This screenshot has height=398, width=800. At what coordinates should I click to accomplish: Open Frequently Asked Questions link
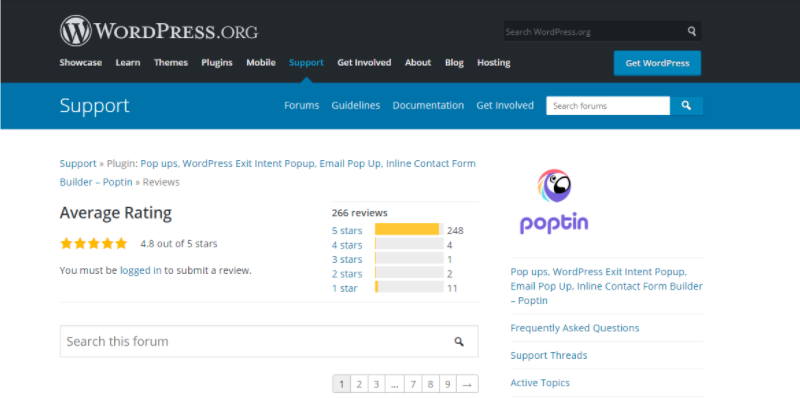tap(575, 328)
